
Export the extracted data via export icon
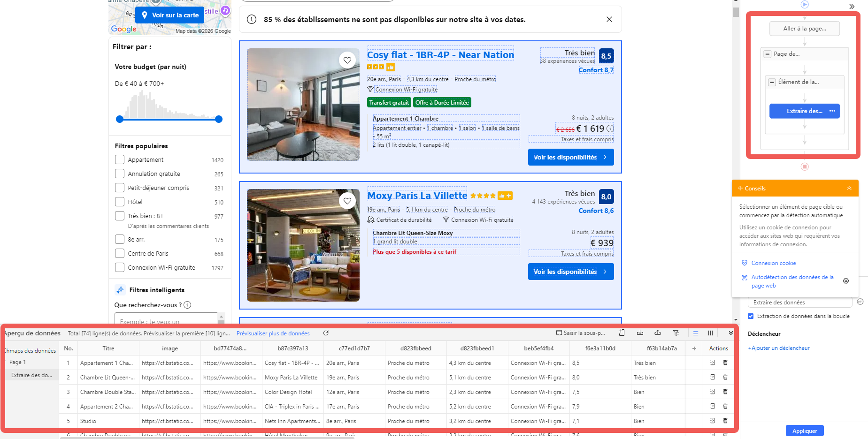[658, 333]
